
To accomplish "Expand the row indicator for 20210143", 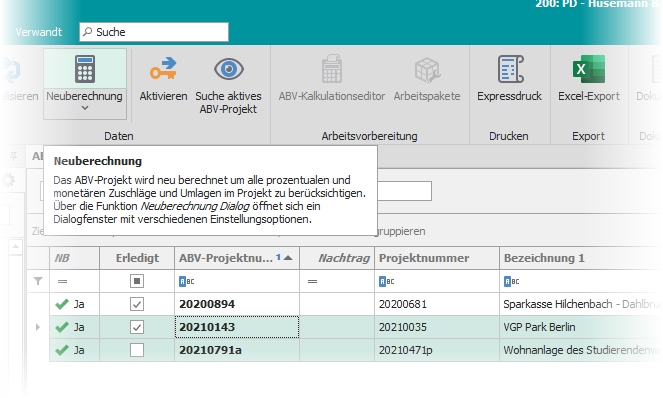I will [x=38, y=327].
